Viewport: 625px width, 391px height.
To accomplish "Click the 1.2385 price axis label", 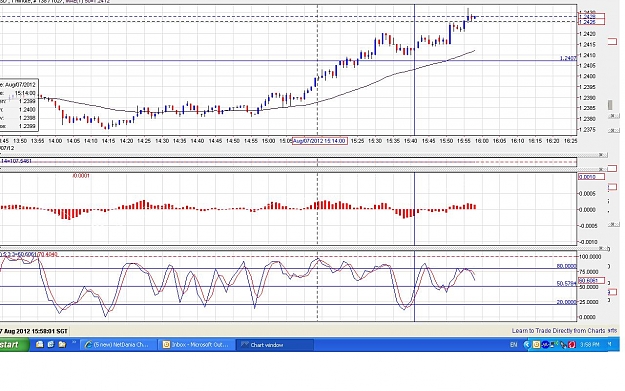I will tap(588, 108).
